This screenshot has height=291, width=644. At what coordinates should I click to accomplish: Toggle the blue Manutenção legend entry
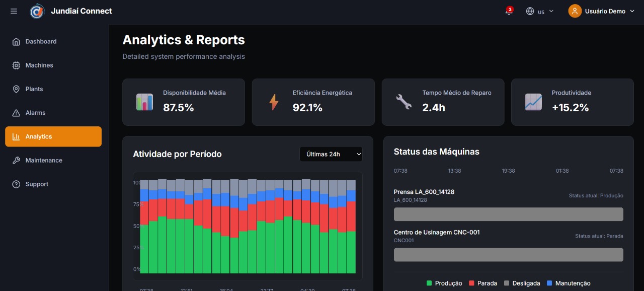568,283
